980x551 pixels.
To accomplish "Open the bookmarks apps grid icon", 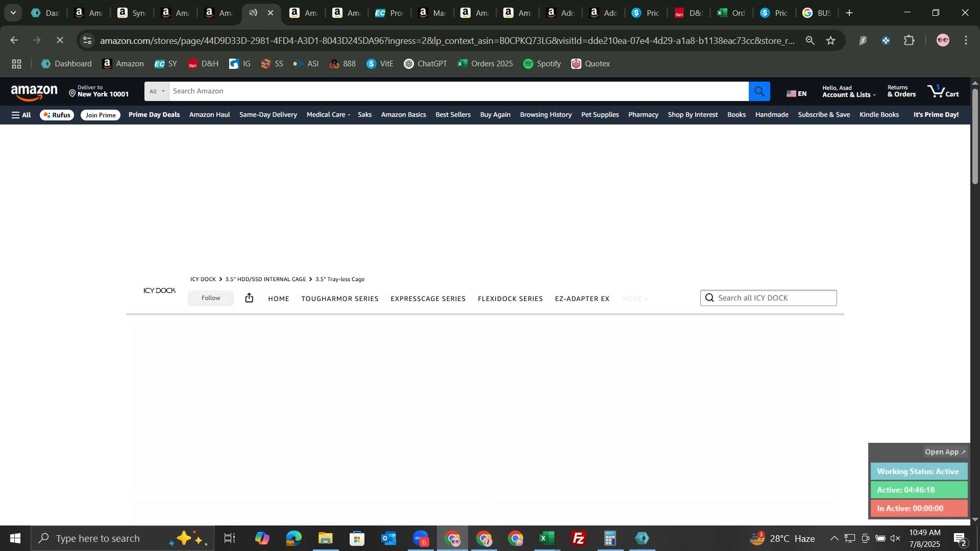I will point(16,64).
